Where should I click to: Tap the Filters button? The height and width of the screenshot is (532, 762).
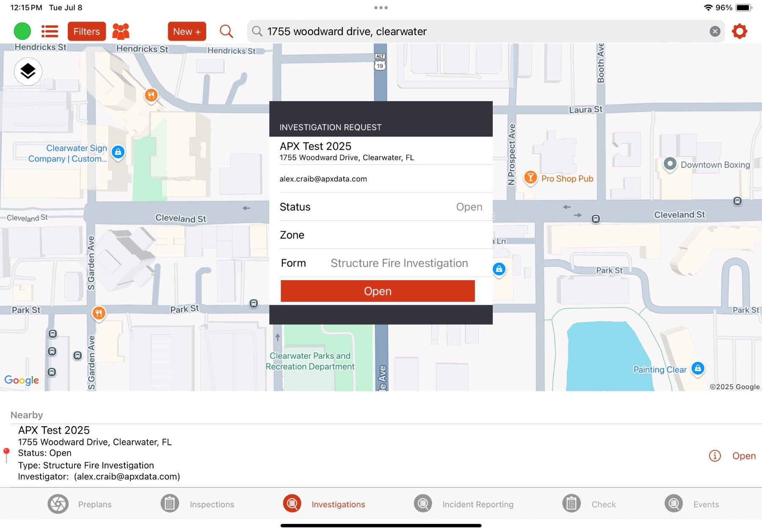86,31
